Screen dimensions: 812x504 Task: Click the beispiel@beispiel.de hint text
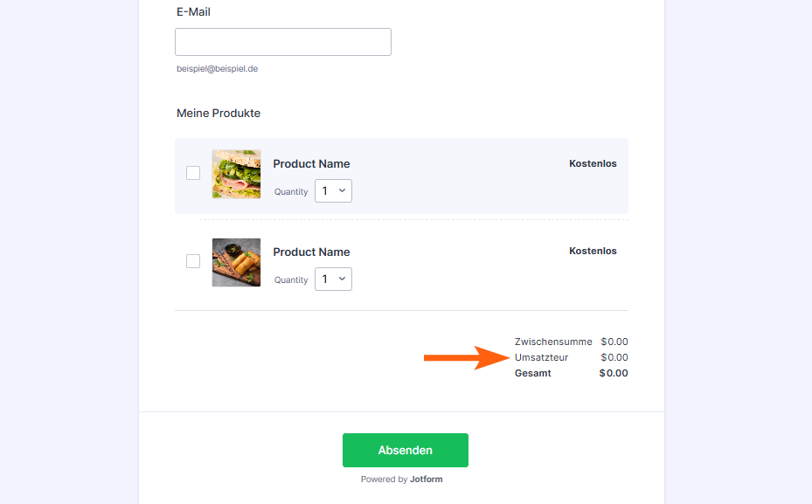(217, 69)
